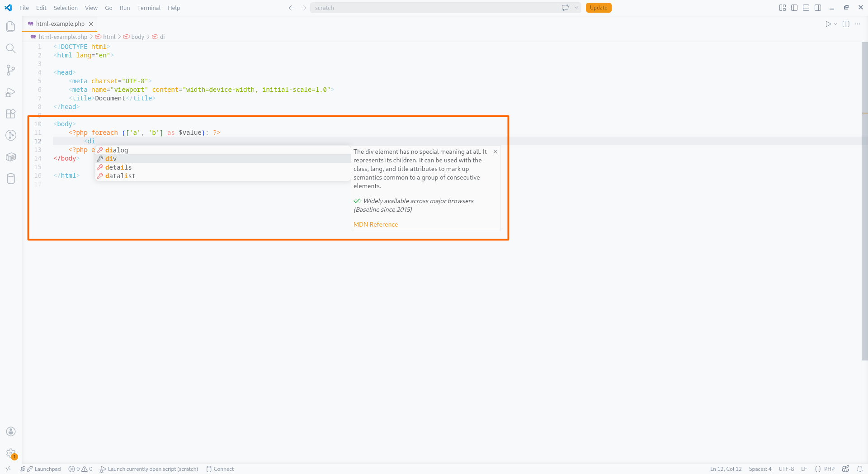868x474 pixels.
Task: Click the remote window icon in status bar
Action: [8, 469]
